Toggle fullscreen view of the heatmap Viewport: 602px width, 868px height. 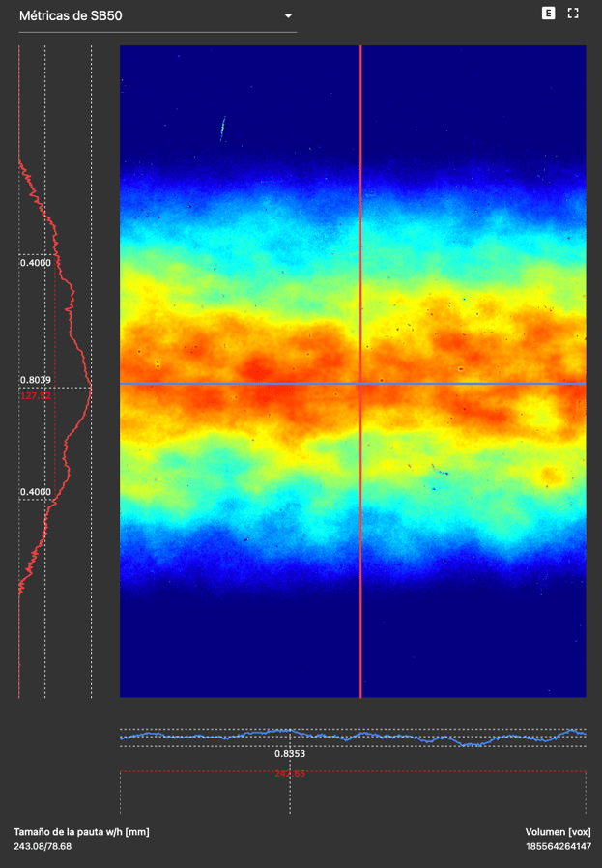[573, 14]
